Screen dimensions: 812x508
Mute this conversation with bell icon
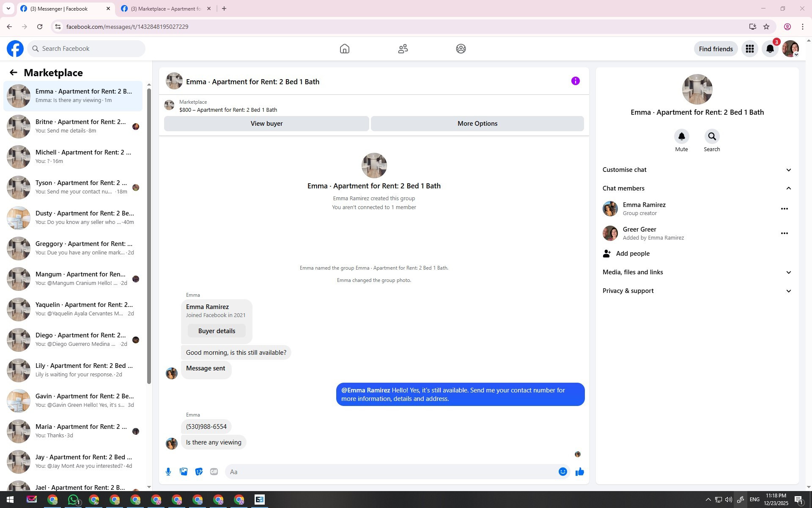click(681, 136)
